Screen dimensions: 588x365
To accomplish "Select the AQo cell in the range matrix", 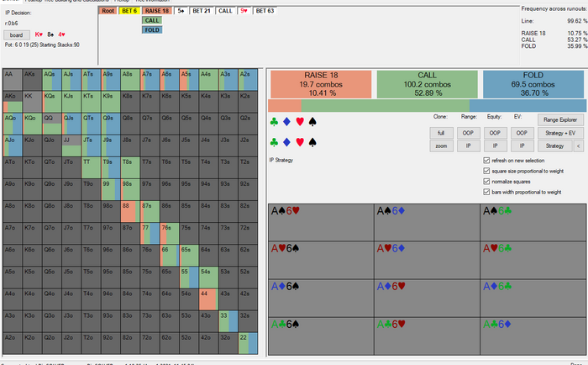I will [13, 124].
